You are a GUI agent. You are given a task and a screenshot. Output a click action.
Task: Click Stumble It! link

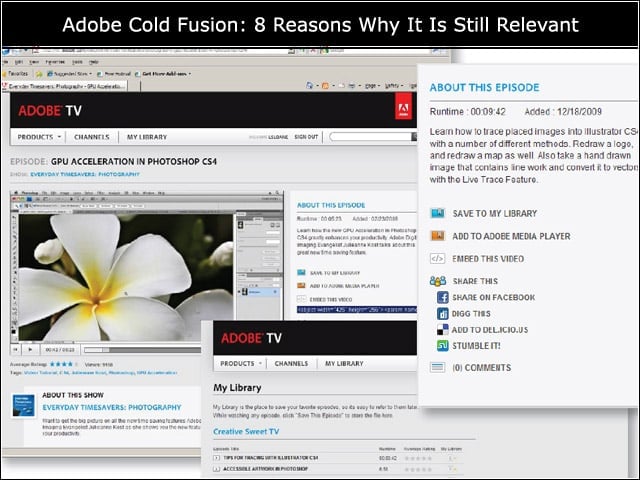tap(476, 346)
